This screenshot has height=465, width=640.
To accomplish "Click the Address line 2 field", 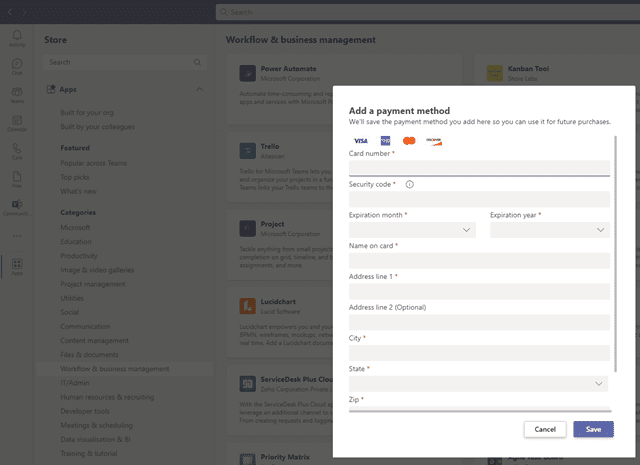I will tap(479, 323).
